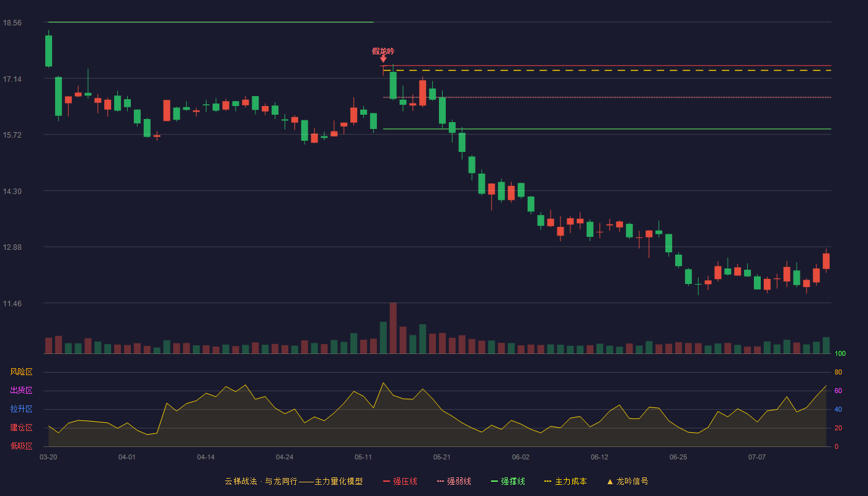Click the 出货区 zone label

[21, 391]
